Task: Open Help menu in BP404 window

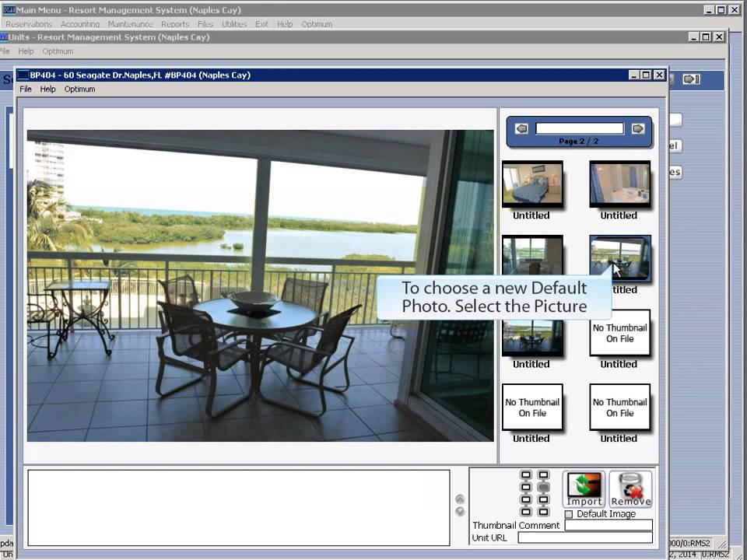Action: [47, 89]
